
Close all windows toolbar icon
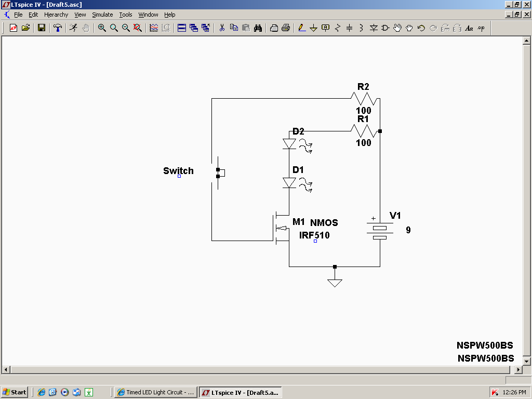[206, 28]
